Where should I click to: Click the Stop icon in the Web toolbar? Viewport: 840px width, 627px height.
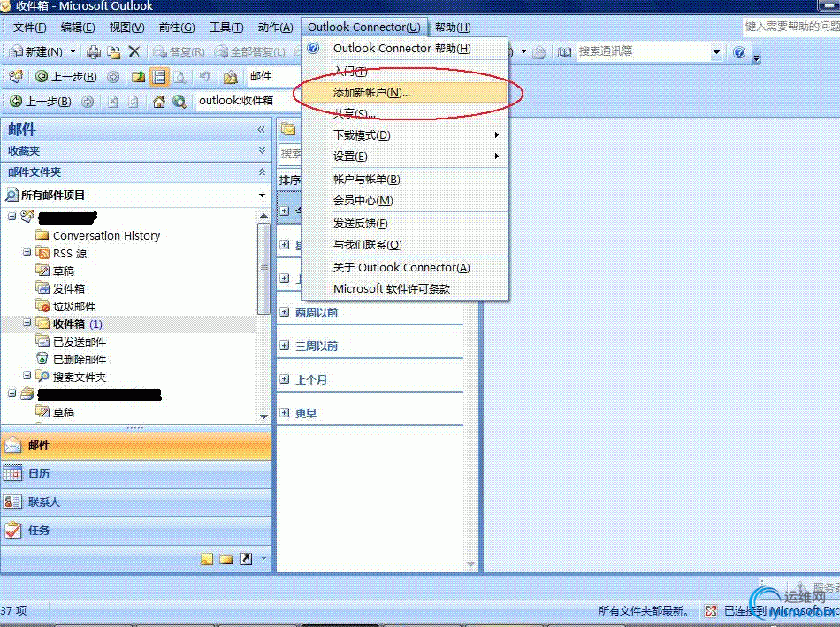112,102
